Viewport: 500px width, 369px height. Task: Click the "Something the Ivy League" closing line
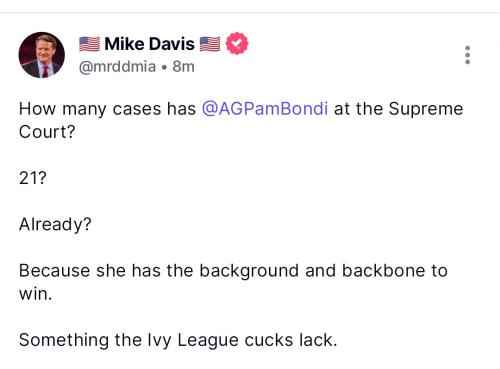pyautogui.click(x=178, y=340)
